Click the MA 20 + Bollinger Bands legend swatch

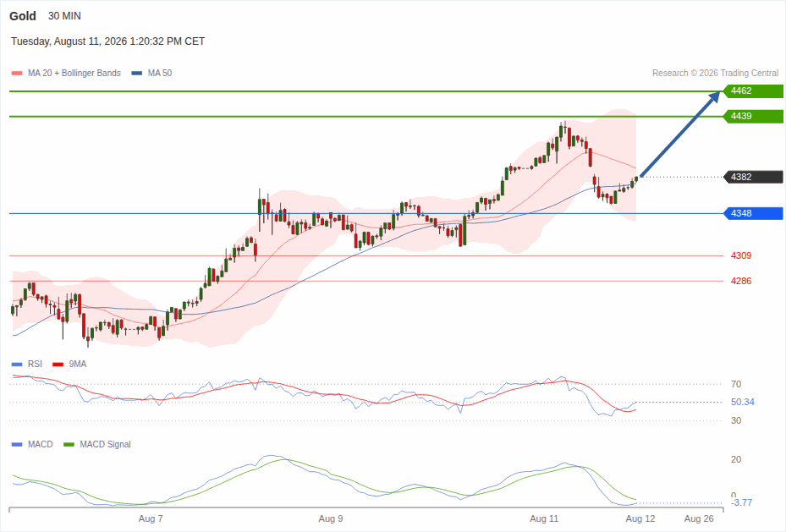pyautogui.click(x=17, y=73)
